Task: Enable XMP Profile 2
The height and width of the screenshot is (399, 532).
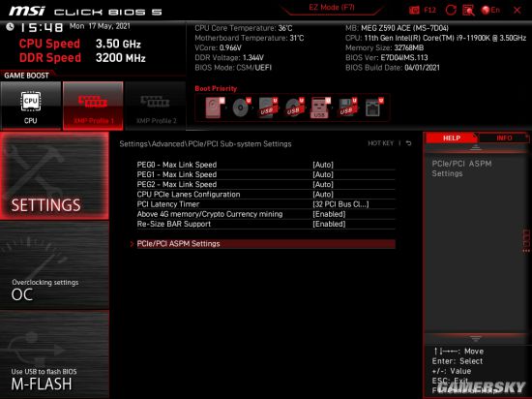Action: tap(156, 106)
